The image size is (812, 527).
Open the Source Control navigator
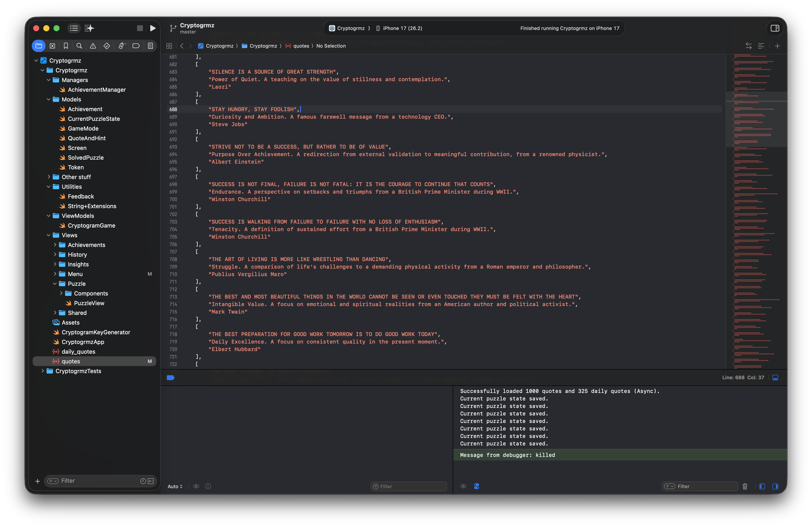point(52,46)
